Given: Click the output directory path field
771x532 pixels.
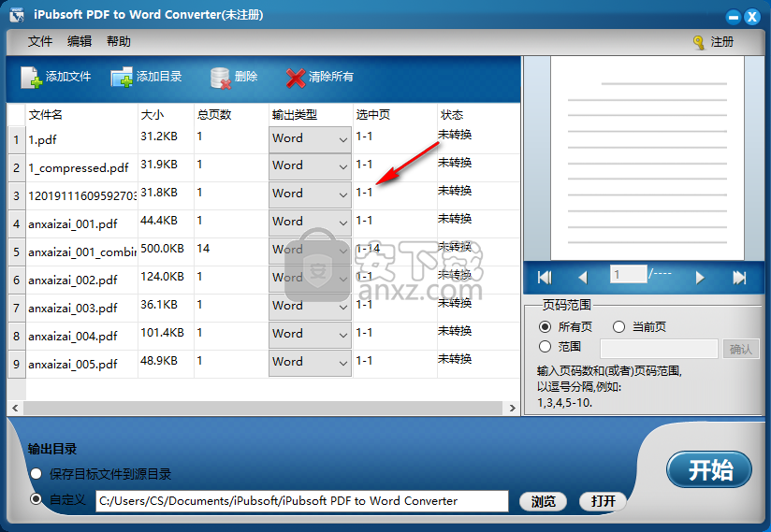Looking at the screenshot, I should (302, 501).
